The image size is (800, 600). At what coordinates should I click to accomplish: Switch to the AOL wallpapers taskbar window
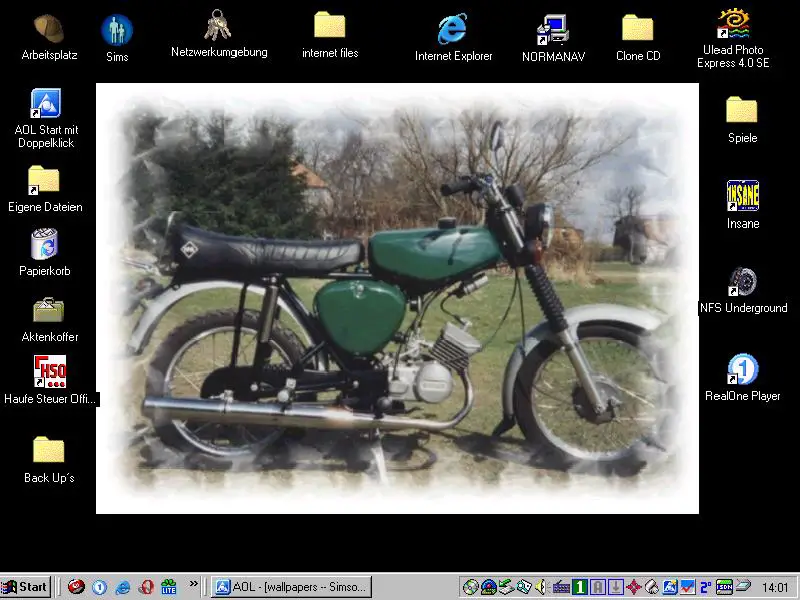292,587
